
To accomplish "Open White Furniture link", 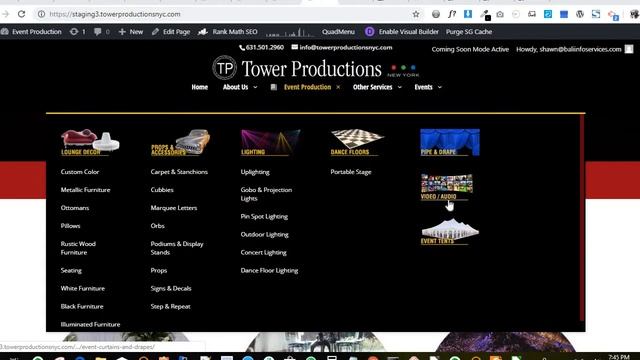I will pos(82,288).
